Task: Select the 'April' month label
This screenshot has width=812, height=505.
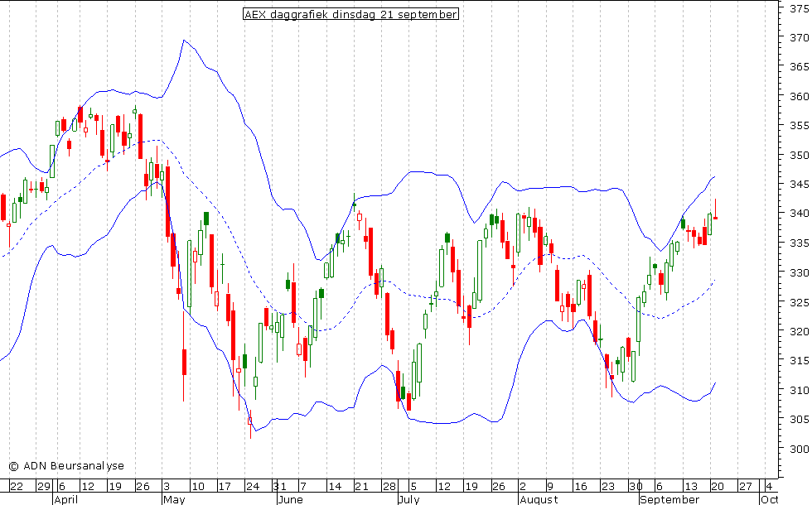Action: (x=65, y=499)
